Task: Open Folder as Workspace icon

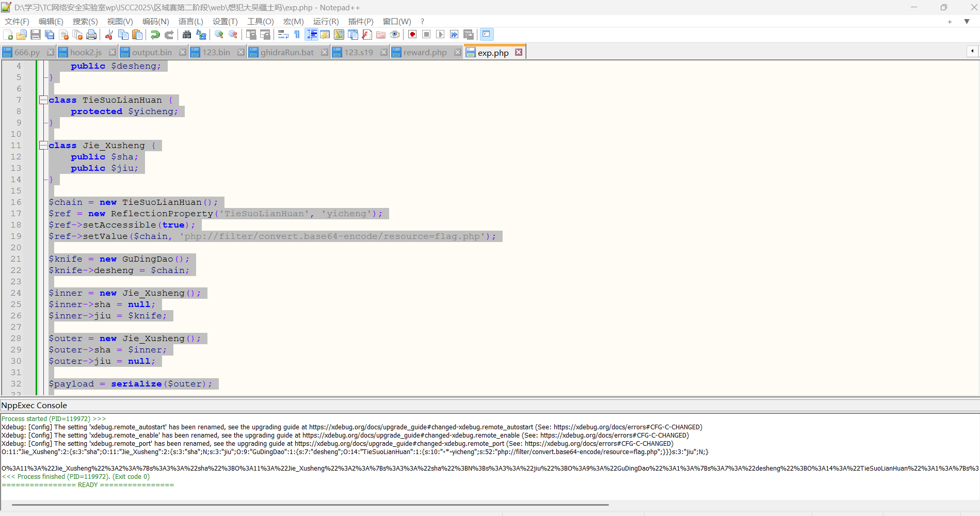Action: click(x=381, y=35)
